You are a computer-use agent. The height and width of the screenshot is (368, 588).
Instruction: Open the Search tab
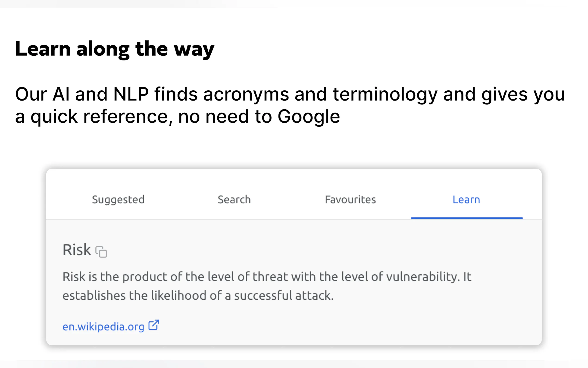click(234, 200)
